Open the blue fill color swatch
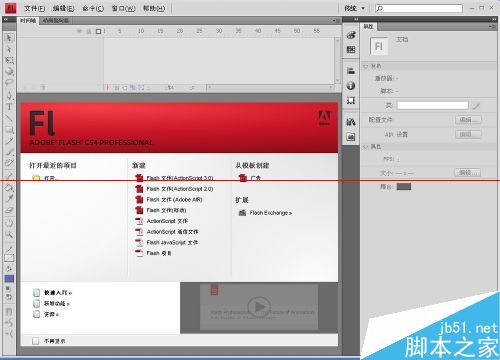 [x=9, y=278]
